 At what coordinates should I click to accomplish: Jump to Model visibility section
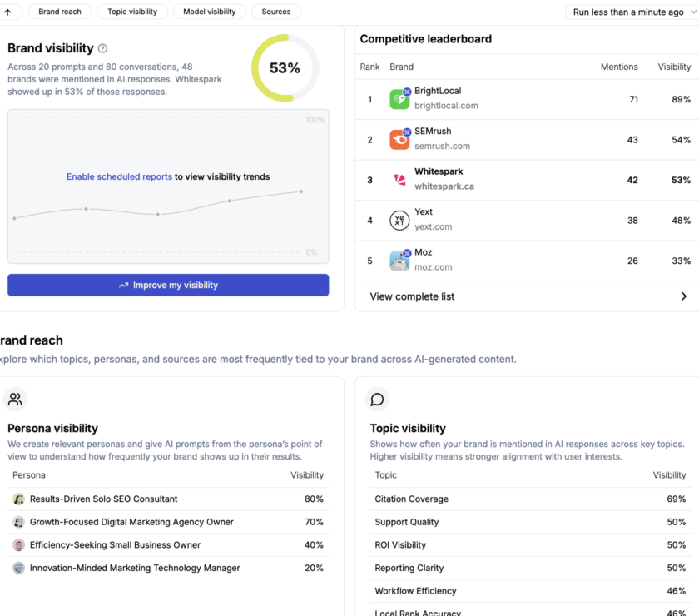click(210, 12)
